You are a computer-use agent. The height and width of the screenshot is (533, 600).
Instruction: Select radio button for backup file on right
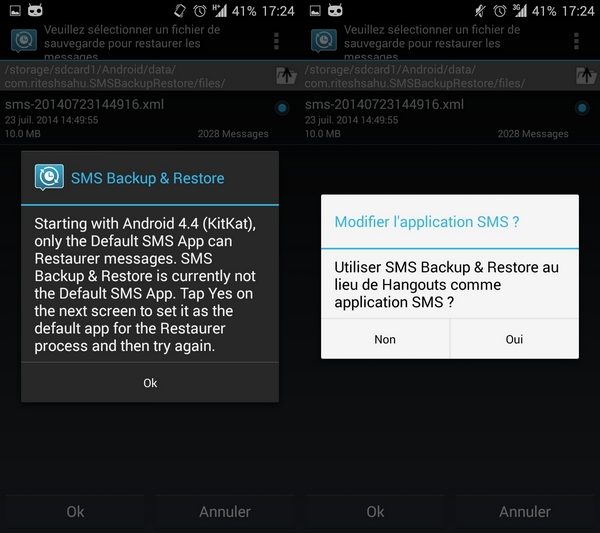(x=582, y=108)
